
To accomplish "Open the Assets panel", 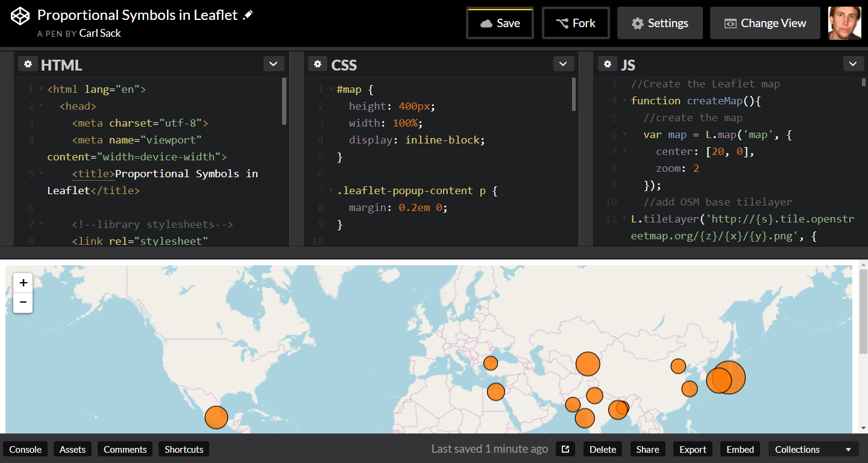I will pyautogui.click(x=72, y=449).
